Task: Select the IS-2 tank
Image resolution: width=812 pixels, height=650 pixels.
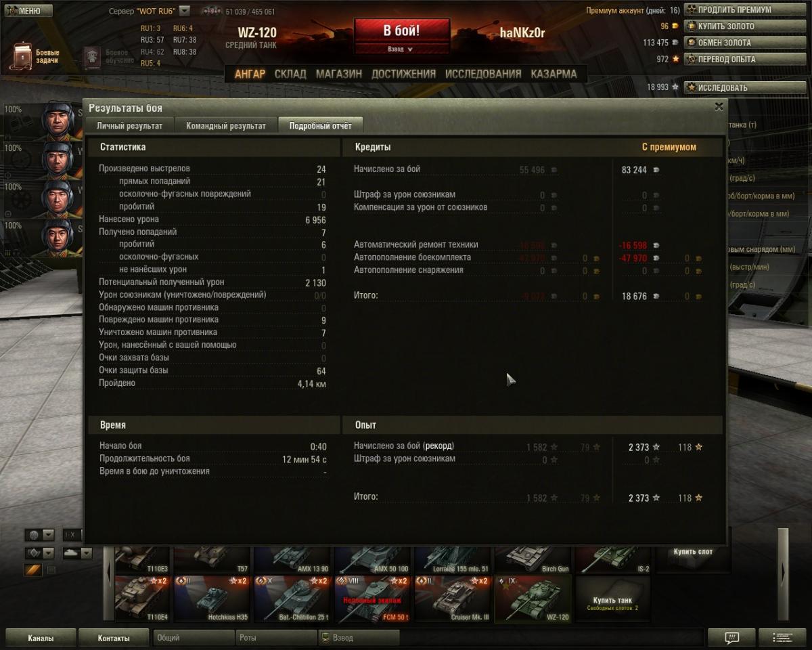Action: (x=613, y=559)
